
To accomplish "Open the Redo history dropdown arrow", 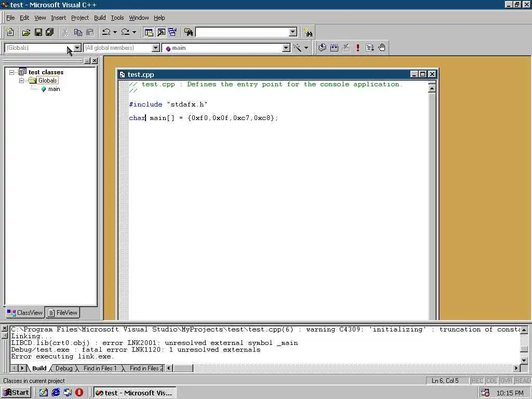I will coord(134,32).
